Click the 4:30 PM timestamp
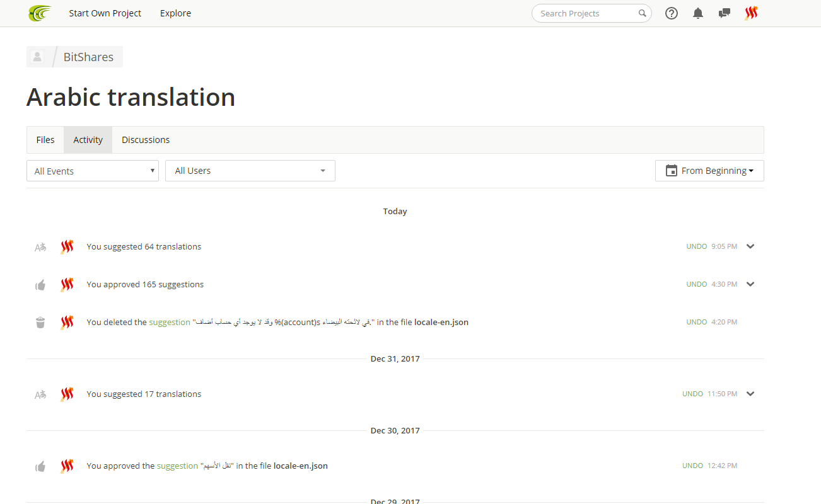The width and height of the screenshot is (821, 504). (x=724, y=284)
